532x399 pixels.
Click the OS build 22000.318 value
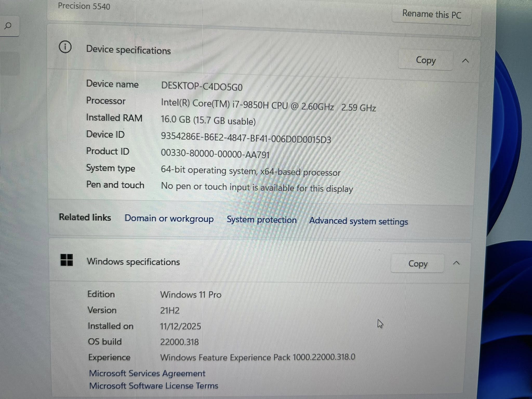pos(179,342)
